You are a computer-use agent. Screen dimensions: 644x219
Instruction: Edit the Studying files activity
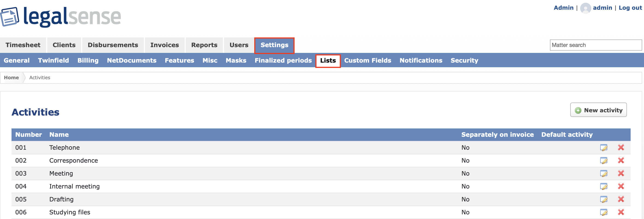603,213
